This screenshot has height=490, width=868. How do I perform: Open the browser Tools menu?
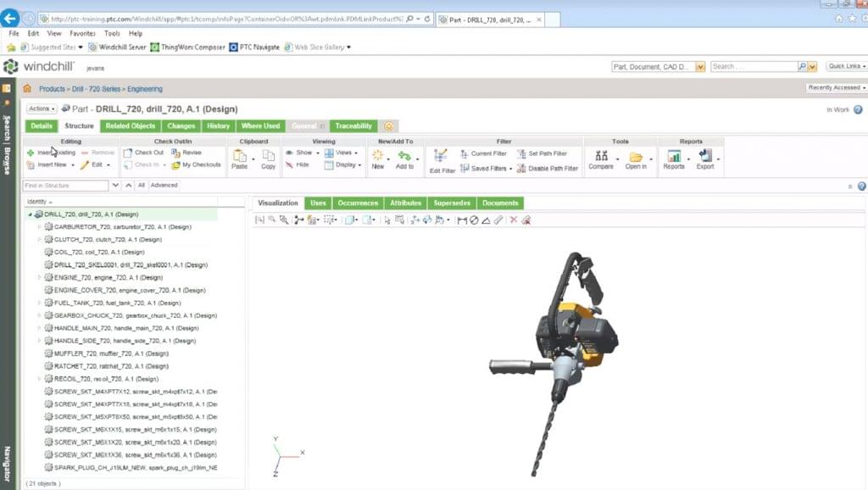click(x=112, y=33)
